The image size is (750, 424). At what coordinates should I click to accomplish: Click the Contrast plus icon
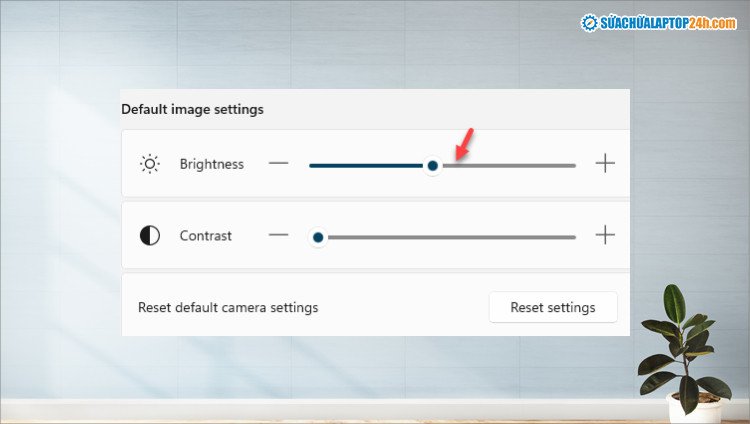click(605, 235)
